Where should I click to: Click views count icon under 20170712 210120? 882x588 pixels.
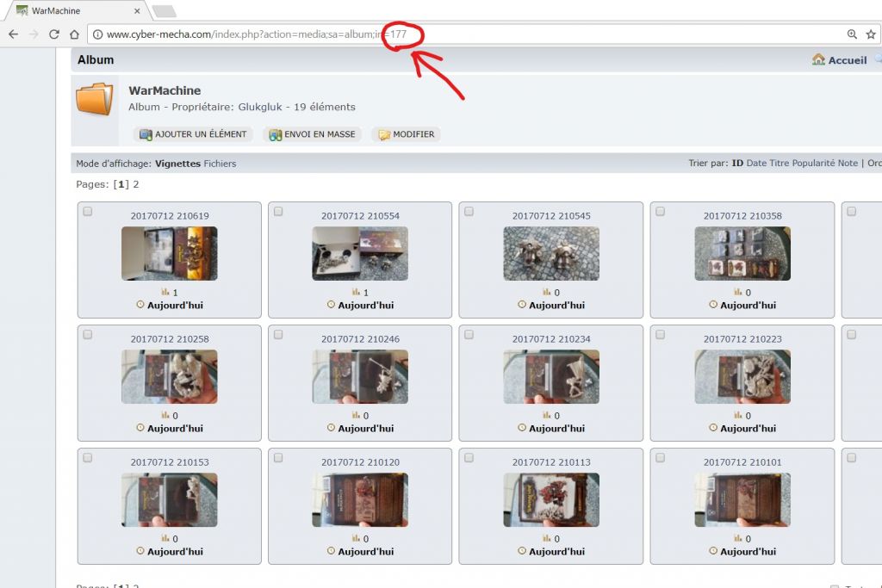[x=356, y=538]
